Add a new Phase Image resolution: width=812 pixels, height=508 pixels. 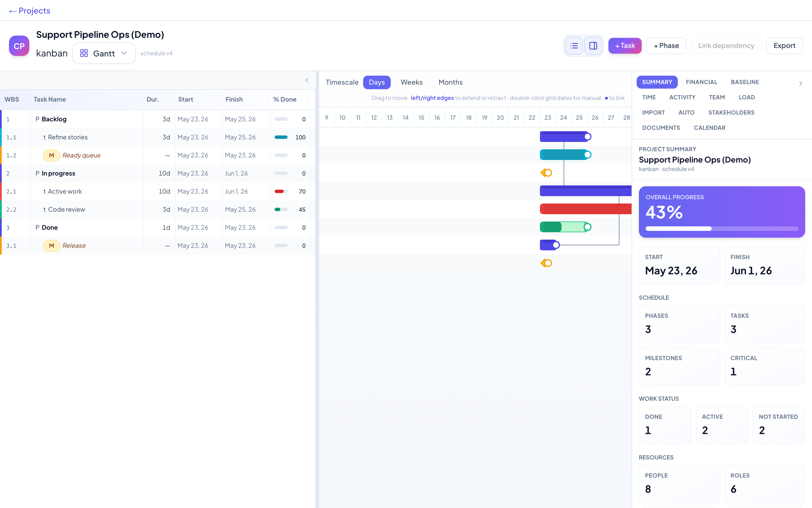(x=666, y=46)
